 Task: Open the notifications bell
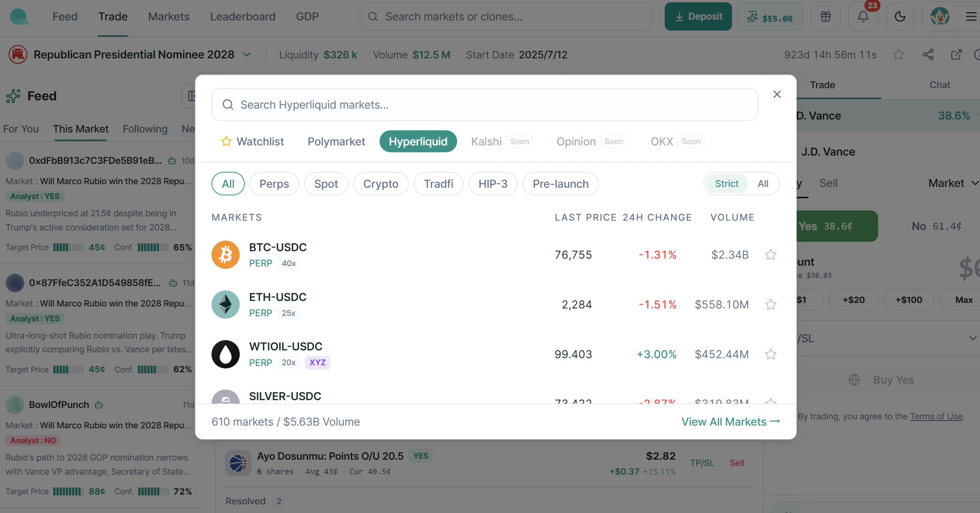pos(863,16)
